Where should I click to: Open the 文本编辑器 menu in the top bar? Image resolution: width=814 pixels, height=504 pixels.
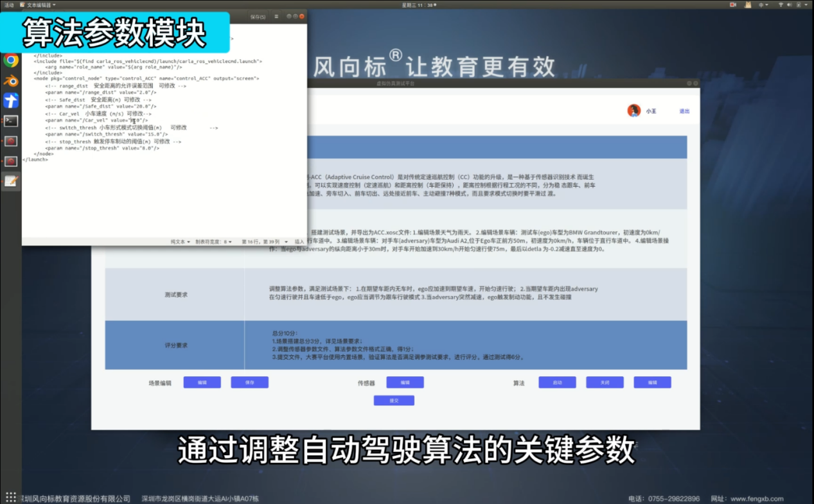(40, 4)
